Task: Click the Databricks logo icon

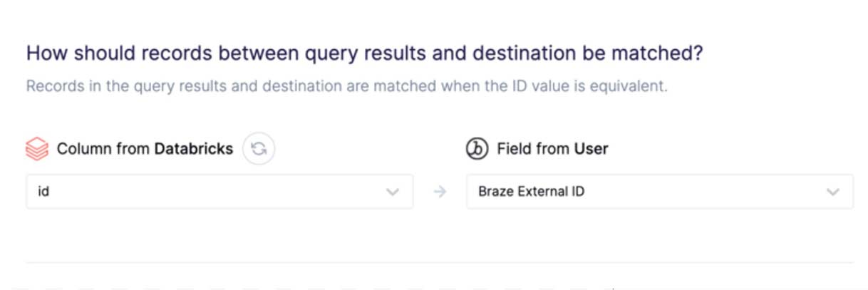Action: pos(37,149)
